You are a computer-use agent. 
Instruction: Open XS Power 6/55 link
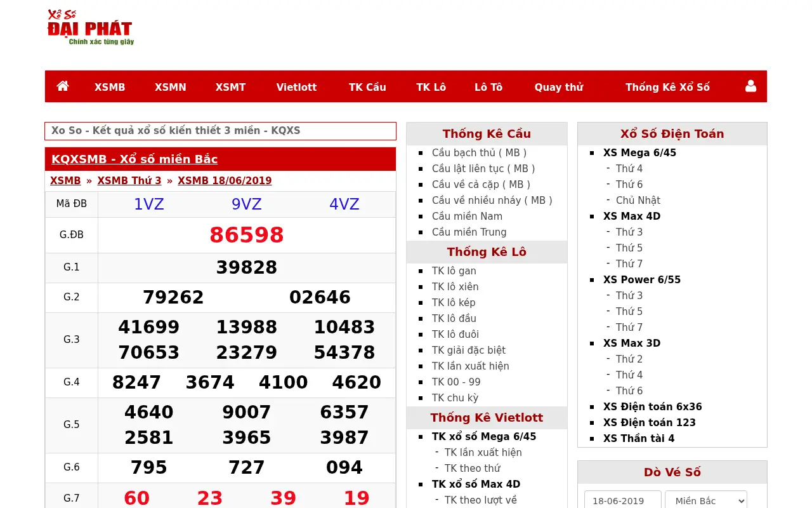[x=641, y=279]
